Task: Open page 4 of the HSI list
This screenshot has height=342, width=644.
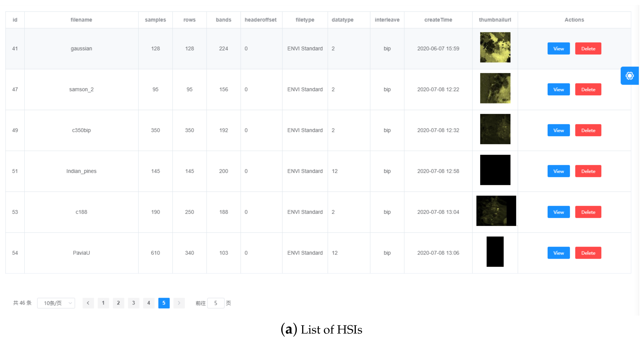Action: [149, 303]
